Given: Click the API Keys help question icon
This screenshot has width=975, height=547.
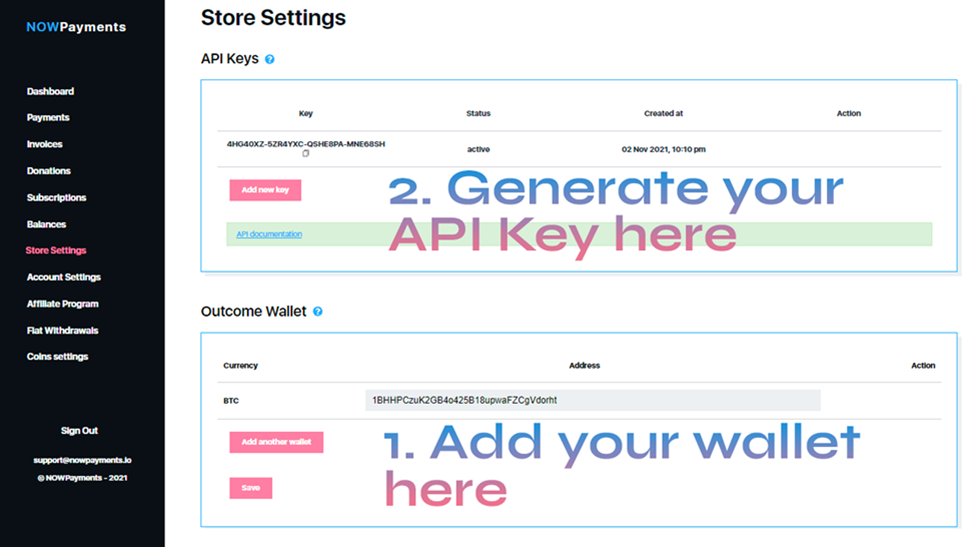Looking at the screenshot, I should tap(269, 59).
